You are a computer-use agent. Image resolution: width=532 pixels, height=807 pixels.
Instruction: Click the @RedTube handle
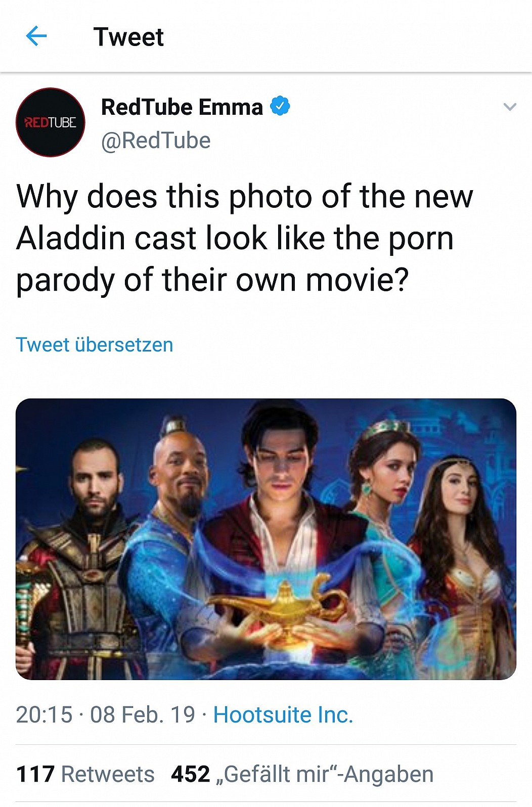tap(156, 141)
